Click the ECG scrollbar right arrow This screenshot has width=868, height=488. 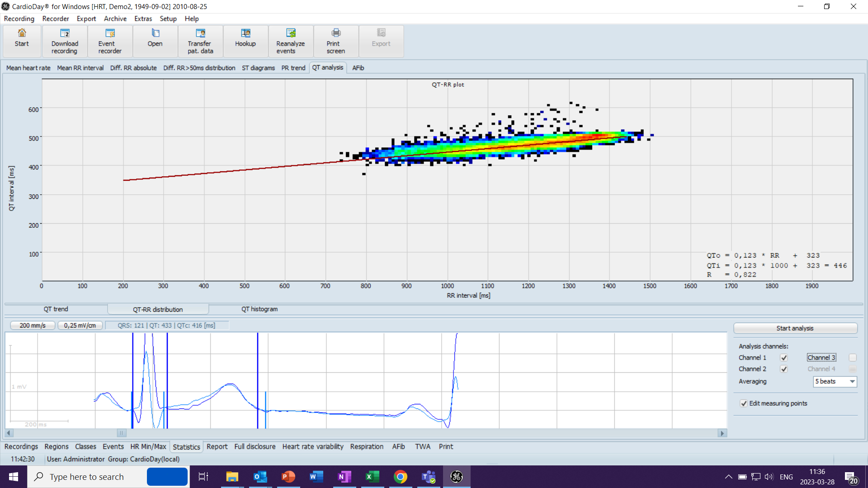pyautogui.click(x=722, y=433)
